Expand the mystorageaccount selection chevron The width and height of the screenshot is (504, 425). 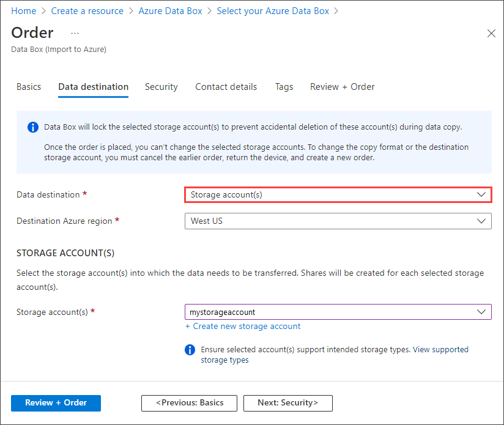point(481,311)
